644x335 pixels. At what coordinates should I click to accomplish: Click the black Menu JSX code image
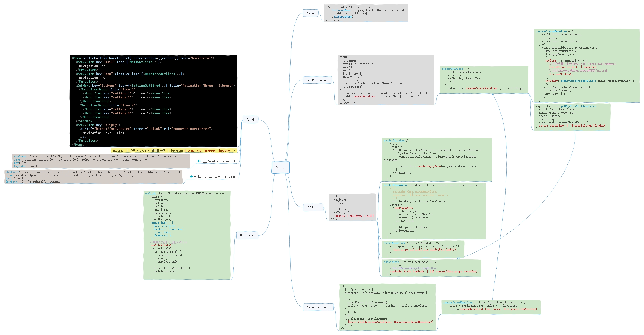tap(153, 101)
